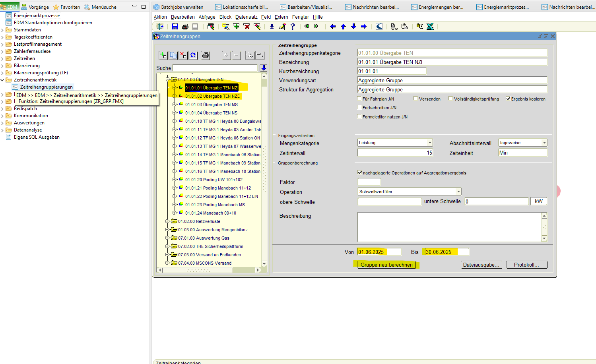Uncheck the Ergebnis kopieren checkbox
Viewport: 596px width, 364px height.
tap(508, 99)
